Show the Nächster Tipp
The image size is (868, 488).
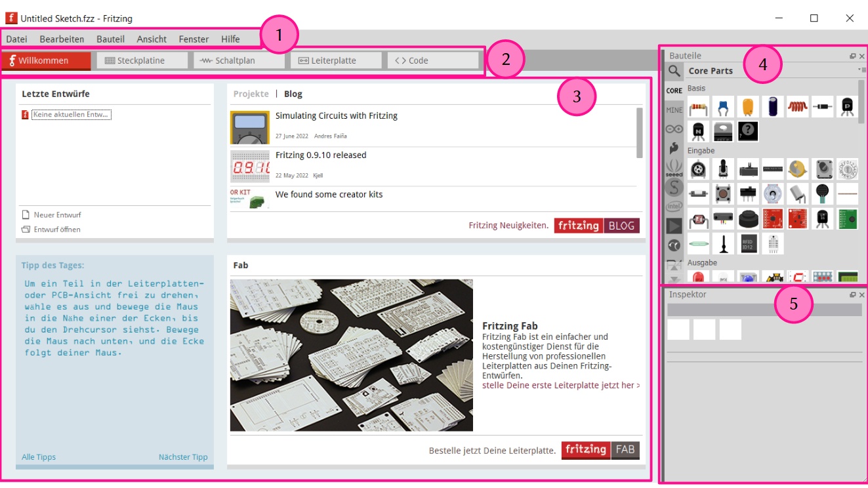(x=183, y=457)
